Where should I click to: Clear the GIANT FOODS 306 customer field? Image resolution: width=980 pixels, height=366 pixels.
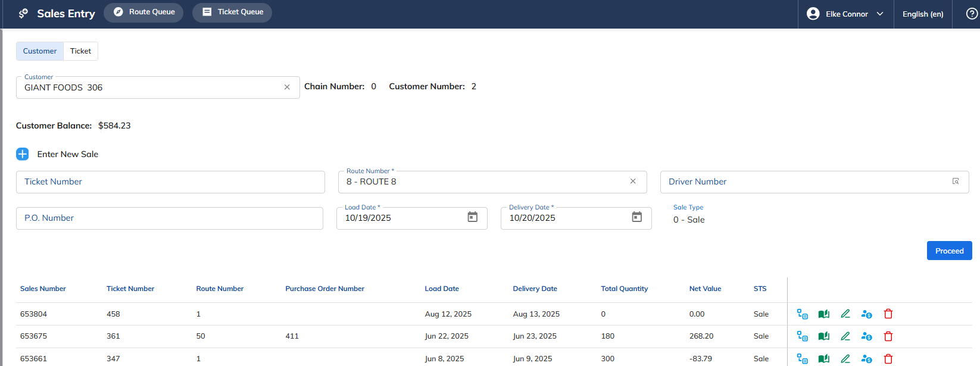[x=287, y=87]
